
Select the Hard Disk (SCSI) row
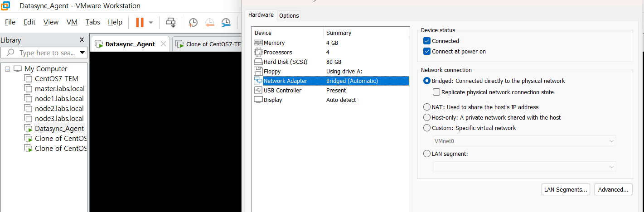click(331, 62)
